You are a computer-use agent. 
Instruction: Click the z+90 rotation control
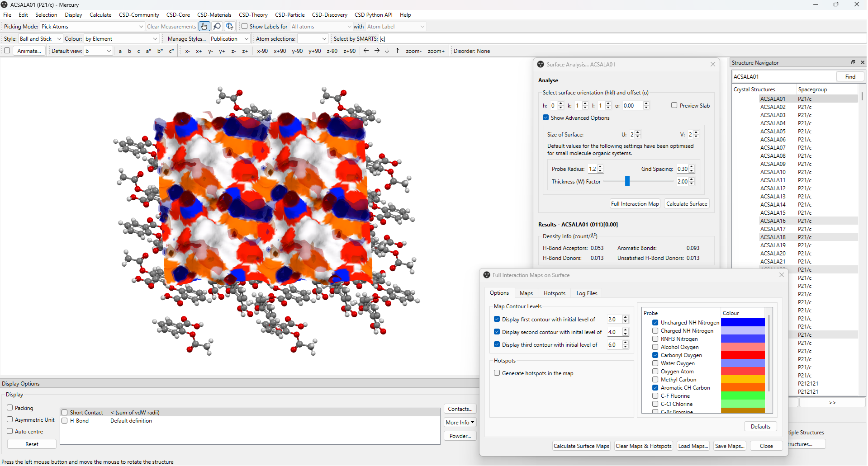[x=349, y=51]
